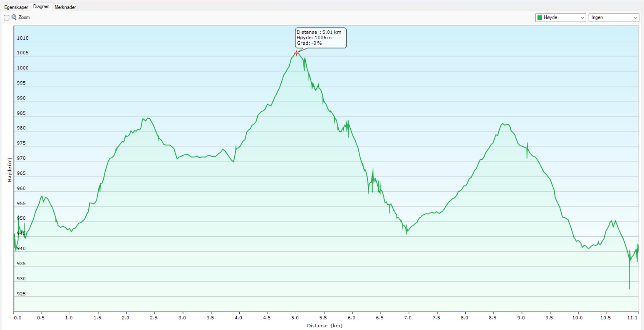The width and height of the screenshot is (644, 330).
Task: Click the Zoom magnifier icon
Action: [x=14, y=17]
